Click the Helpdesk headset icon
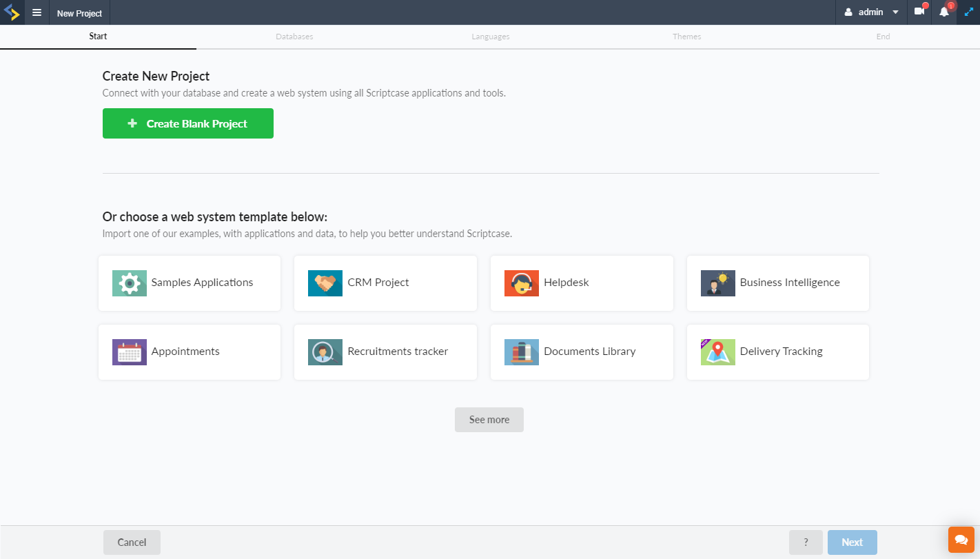980x559 pixels. click(522, 283)
